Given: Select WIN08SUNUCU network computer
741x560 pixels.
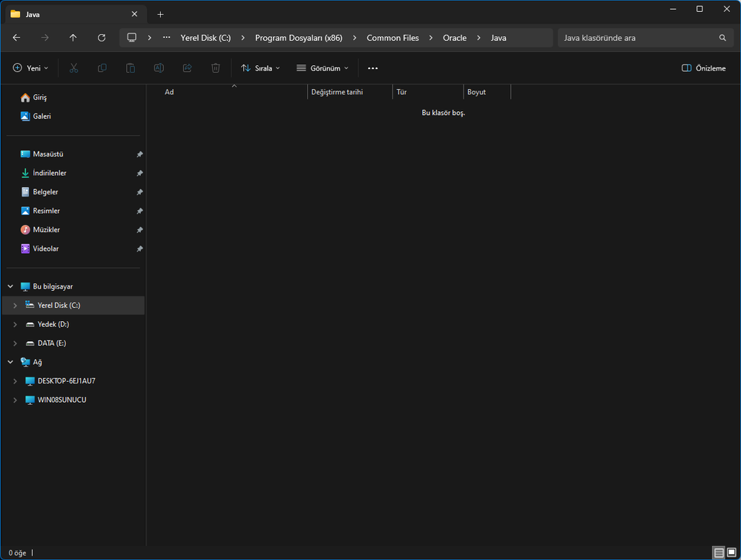Looking at the screenshot, I should coord(62,400).
